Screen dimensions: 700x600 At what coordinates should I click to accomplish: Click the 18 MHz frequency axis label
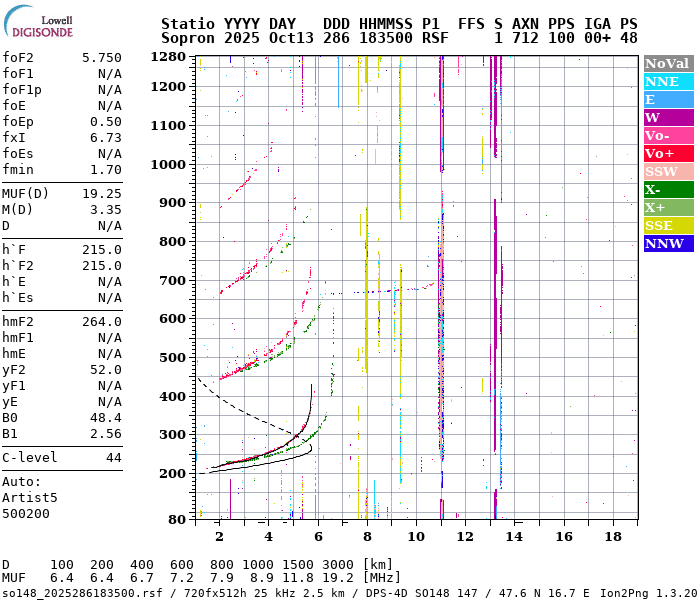click(613, 537)
